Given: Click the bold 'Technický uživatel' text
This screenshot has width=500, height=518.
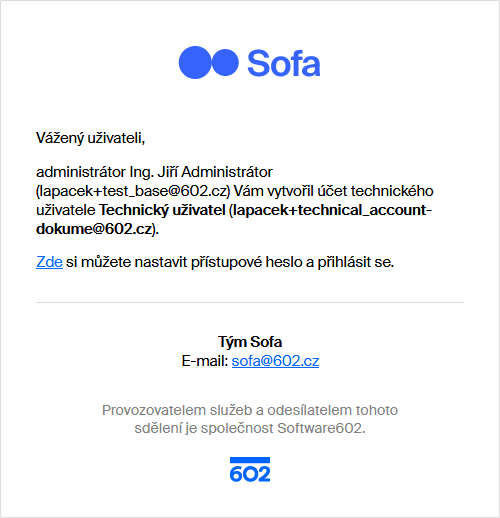Looking at the screenshot, I should [162, 210].
